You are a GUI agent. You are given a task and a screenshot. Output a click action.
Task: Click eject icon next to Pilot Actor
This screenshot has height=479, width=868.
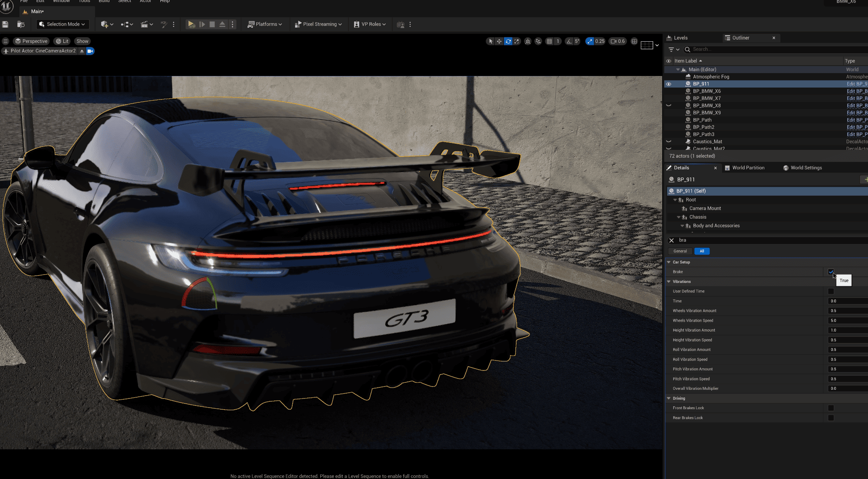[x=82, y=51]
